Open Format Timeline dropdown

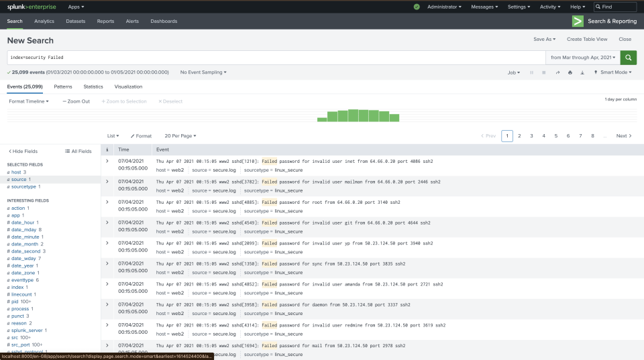pyautogui.click(x=29, y=101)
